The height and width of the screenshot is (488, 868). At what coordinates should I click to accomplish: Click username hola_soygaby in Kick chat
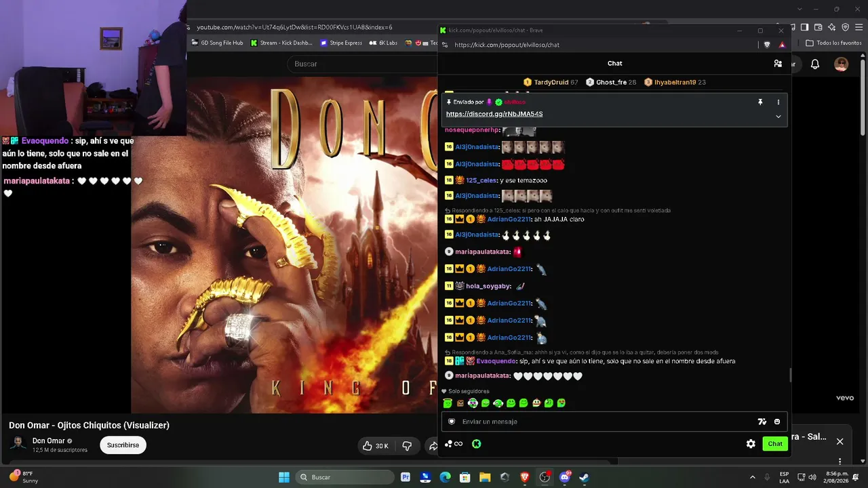tap(488, 286)
